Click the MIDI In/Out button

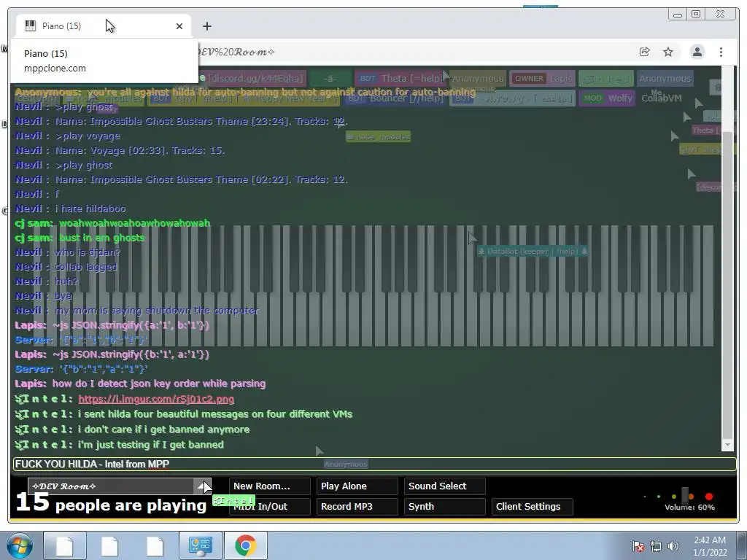pos(270,507)
